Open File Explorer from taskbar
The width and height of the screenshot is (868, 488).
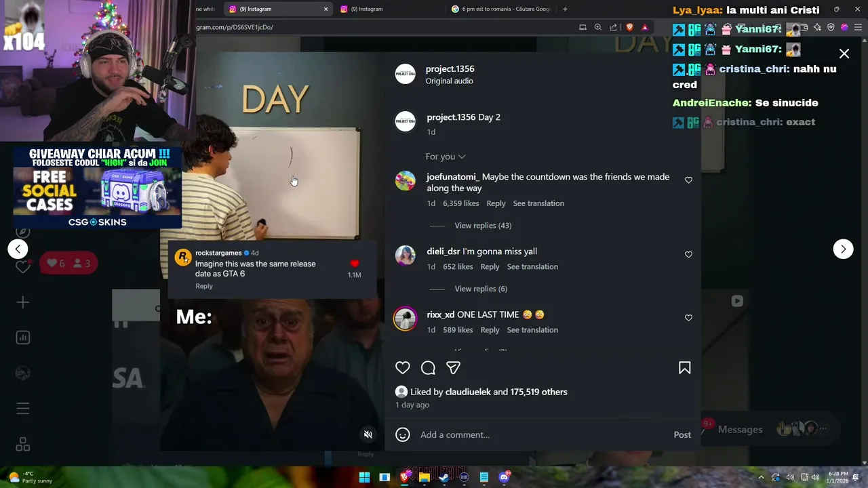425,477
